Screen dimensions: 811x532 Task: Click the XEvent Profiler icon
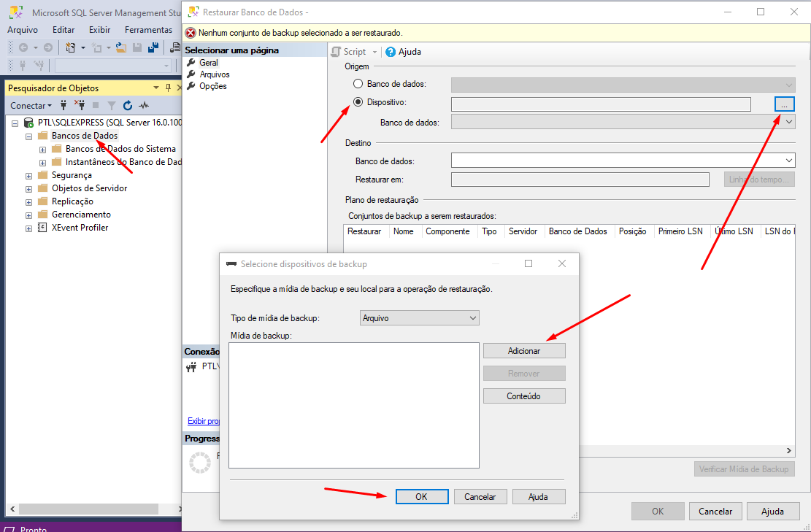pyautogui.click(x=43, y=228)
